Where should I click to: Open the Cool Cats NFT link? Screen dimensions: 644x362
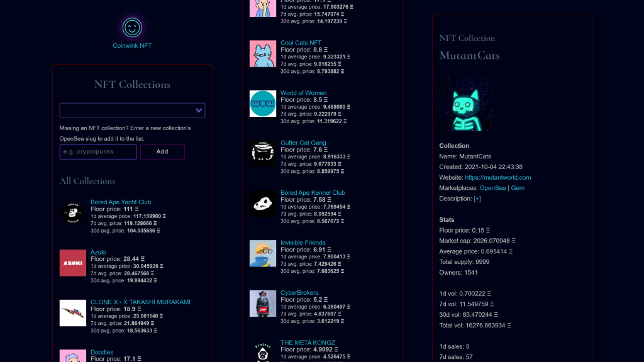coord(301,43)
